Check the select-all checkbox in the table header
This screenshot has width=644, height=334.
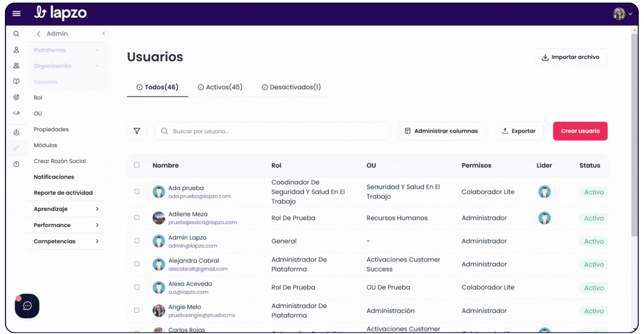click(137, 166)
